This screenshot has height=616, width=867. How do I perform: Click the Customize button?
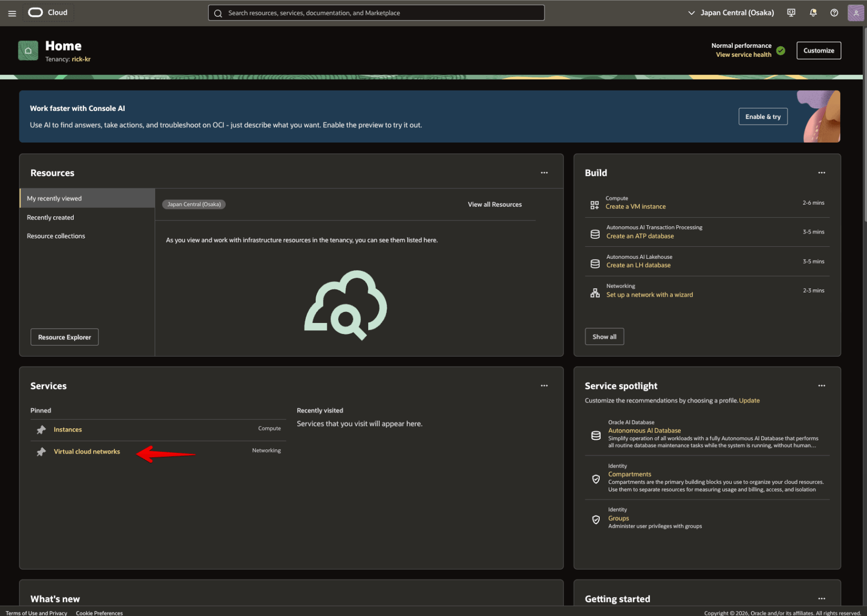point(819,51)
